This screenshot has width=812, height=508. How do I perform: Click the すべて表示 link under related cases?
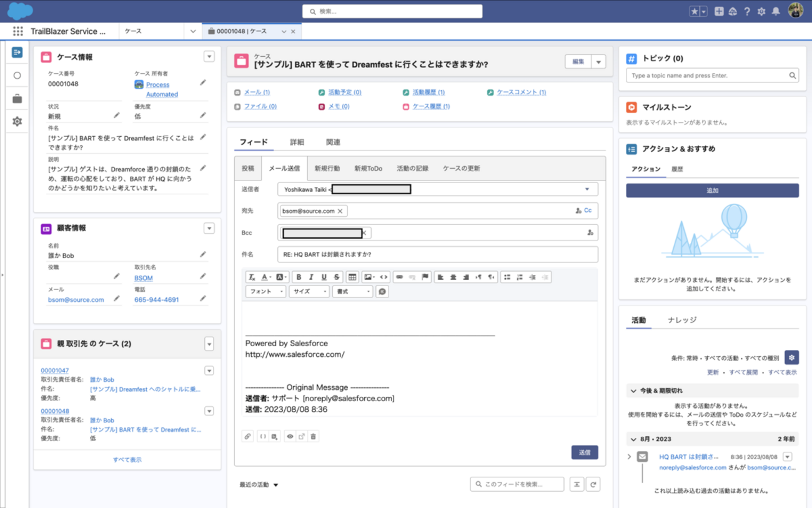pos(127,459)
